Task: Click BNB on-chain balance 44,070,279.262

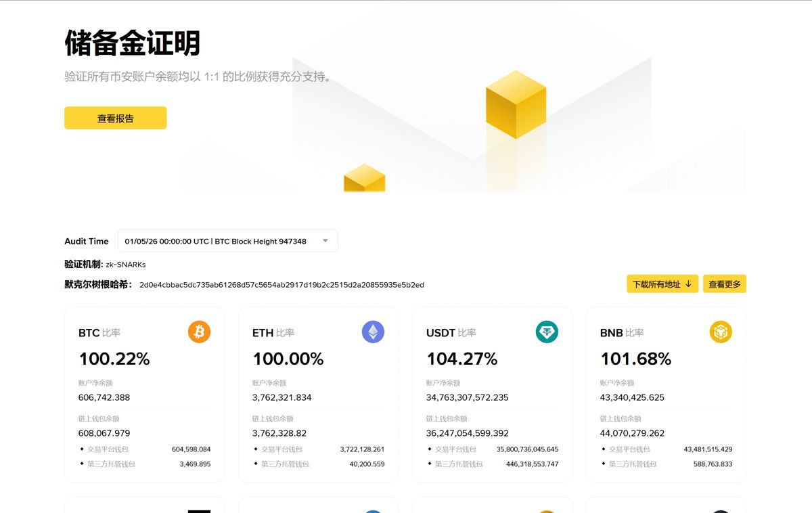Action: coord(633,433)
